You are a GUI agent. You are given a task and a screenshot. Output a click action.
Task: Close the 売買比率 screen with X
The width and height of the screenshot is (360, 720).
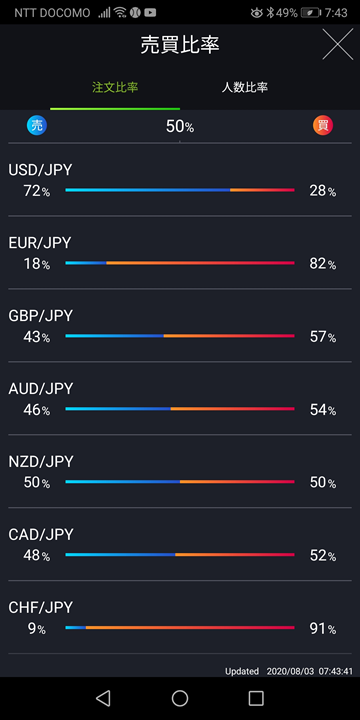pos(338,44)
